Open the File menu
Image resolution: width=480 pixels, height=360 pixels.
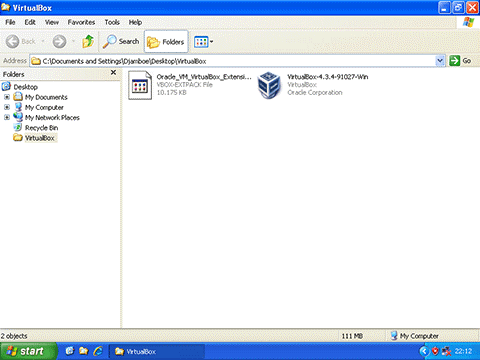[x=10, y=22]
